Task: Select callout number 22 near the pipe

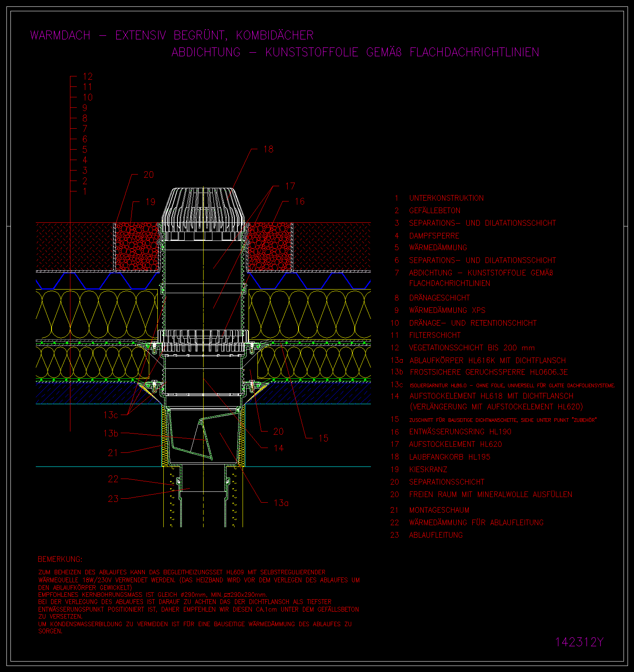Action: [x=113, y=479]
